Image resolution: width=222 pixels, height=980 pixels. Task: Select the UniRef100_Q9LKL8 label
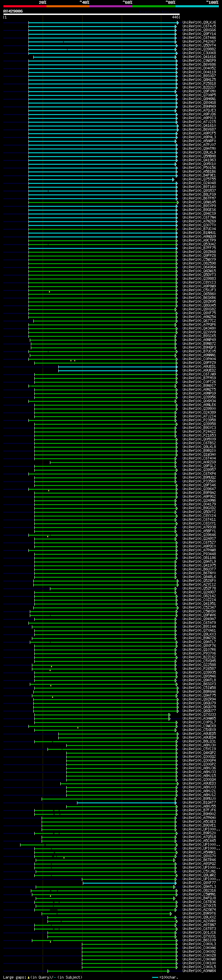coord(199,447)
